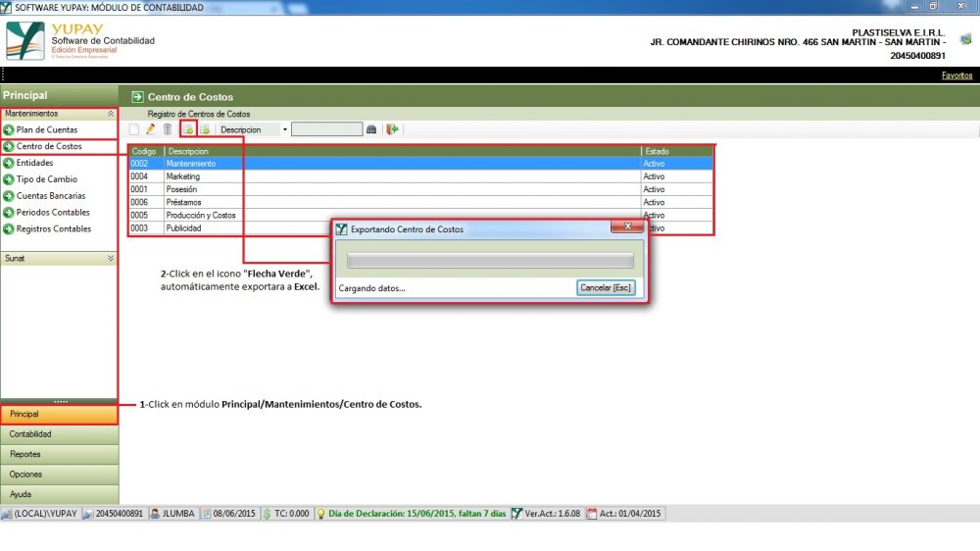Click the company icon beside PLASTISELVA address

tap(965, 39)
